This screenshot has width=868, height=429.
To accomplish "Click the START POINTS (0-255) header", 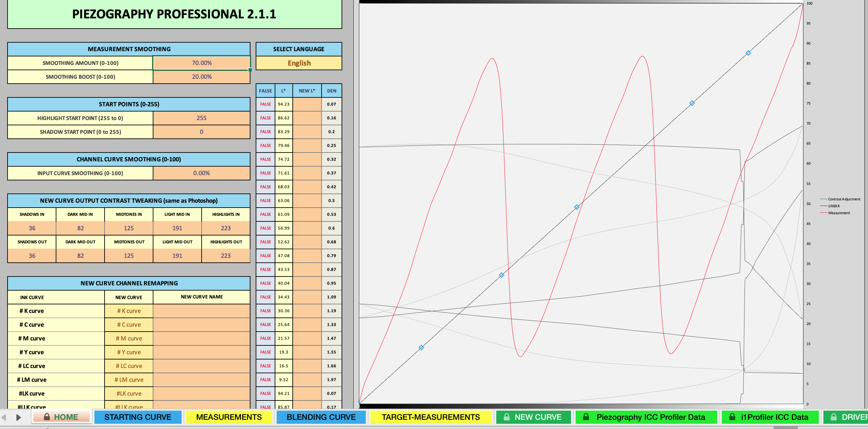I will 129,104.
